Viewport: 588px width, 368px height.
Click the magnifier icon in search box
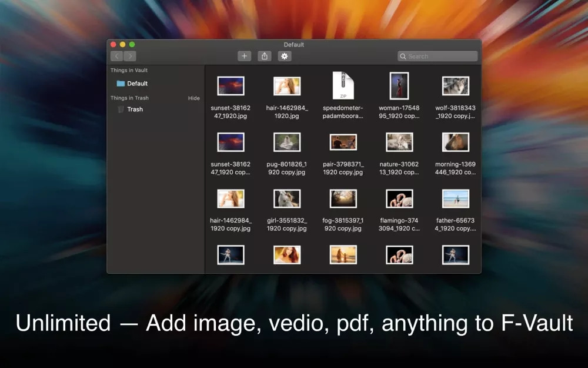tap(403, 57)
